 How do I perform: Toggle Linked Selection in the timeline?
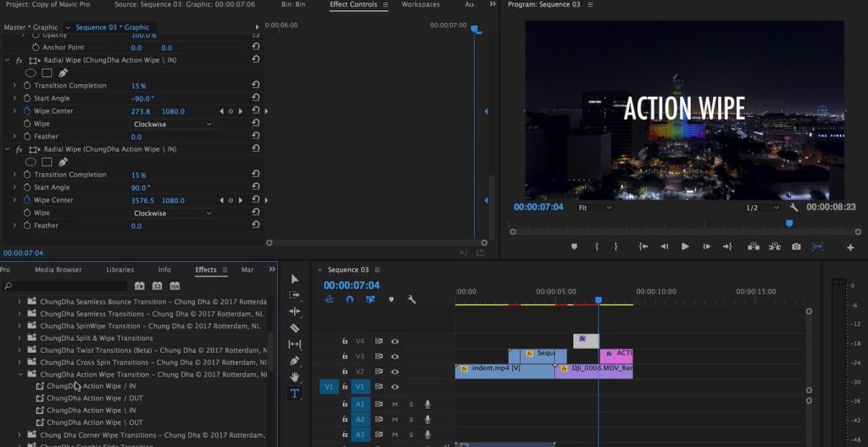pyautogui.click(x=370, y=299)
